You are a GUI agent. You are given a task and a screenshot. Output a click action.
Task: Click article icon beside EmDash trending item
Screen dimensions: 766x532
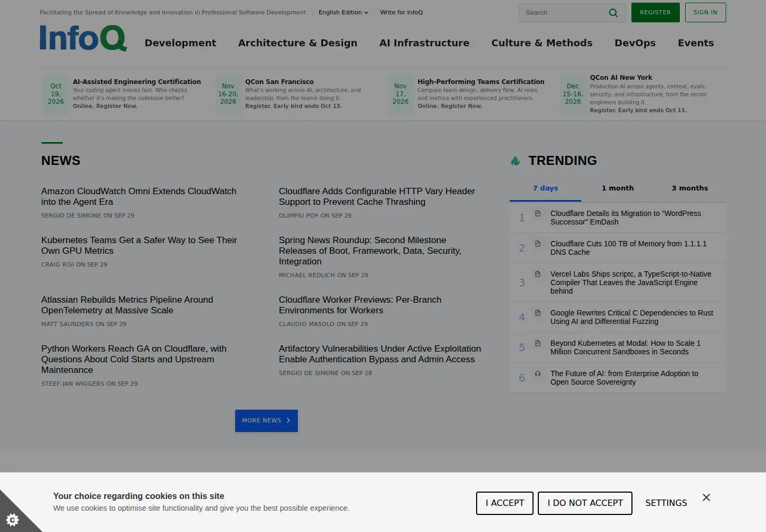(x=538, y=213)
